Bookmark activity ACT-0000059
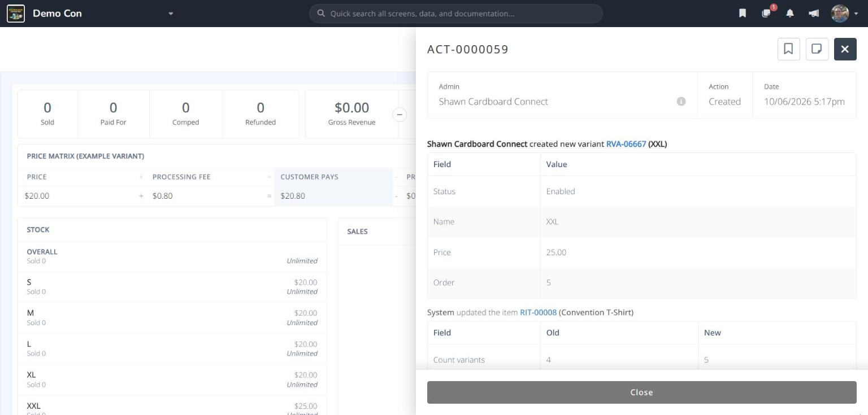 788,49
